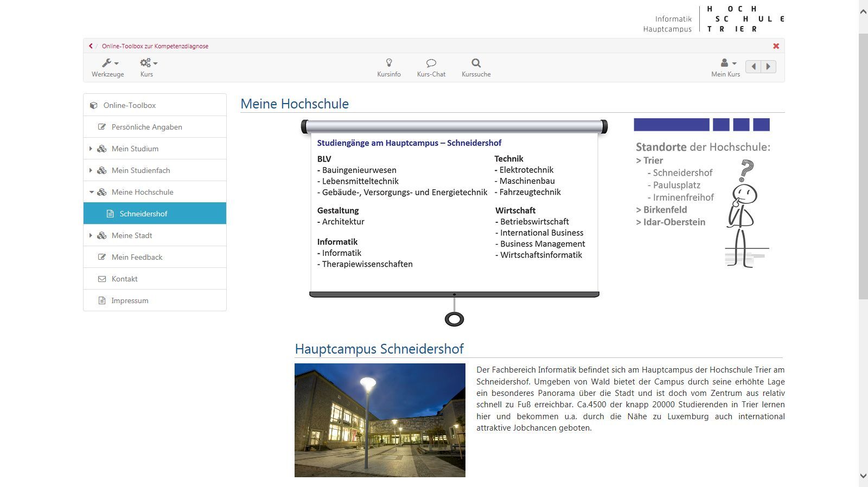Go to next page arrow button

pos(768,67)
